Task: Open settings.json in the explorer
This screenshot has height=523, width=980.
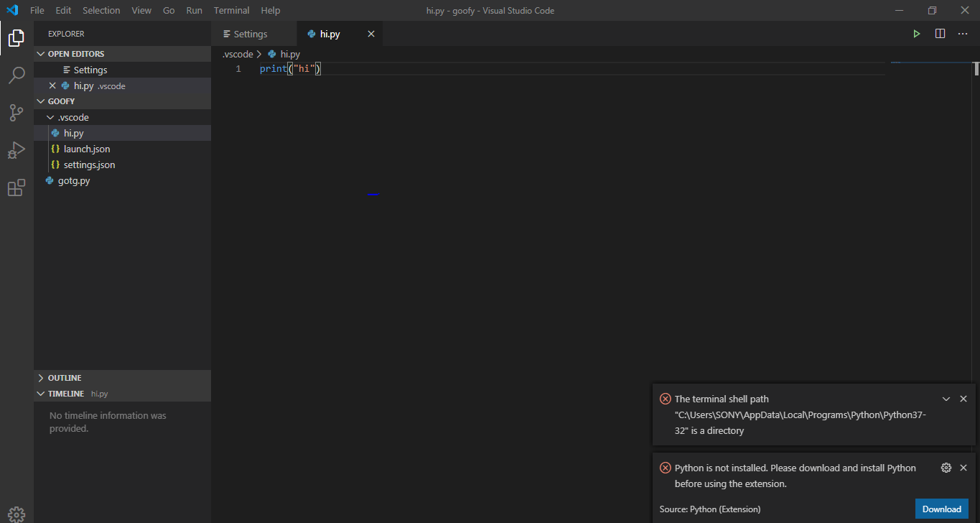Action: (x=122, y=165)
